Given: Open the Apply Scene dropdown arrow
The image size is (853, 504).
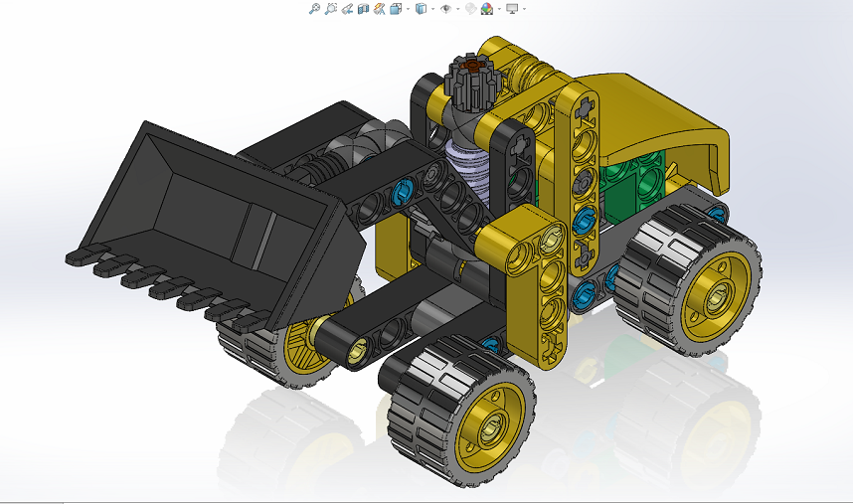Looking at the screenshot, I should click(x=499, y=9).
